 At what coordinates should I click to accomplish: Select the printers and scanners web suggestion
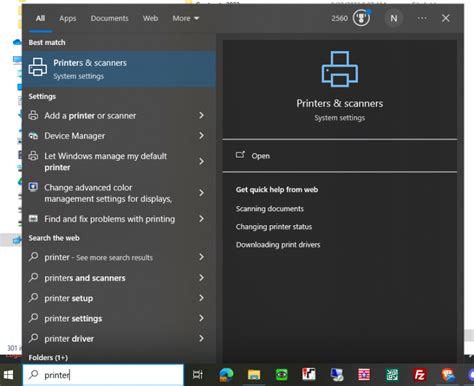tap(85, 278)
